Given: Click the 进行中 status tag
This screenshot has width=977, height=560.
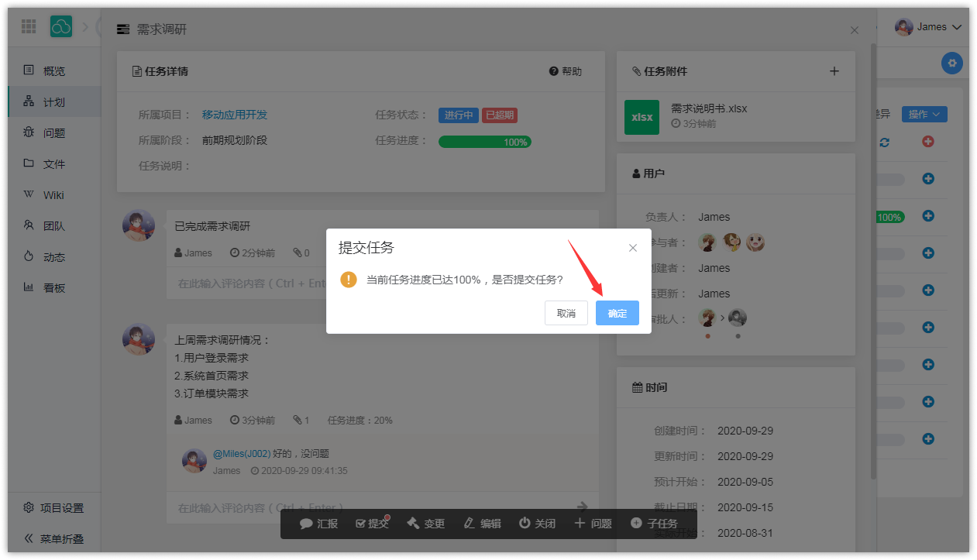Looking at the screenshot, I should tap(459, 115).
